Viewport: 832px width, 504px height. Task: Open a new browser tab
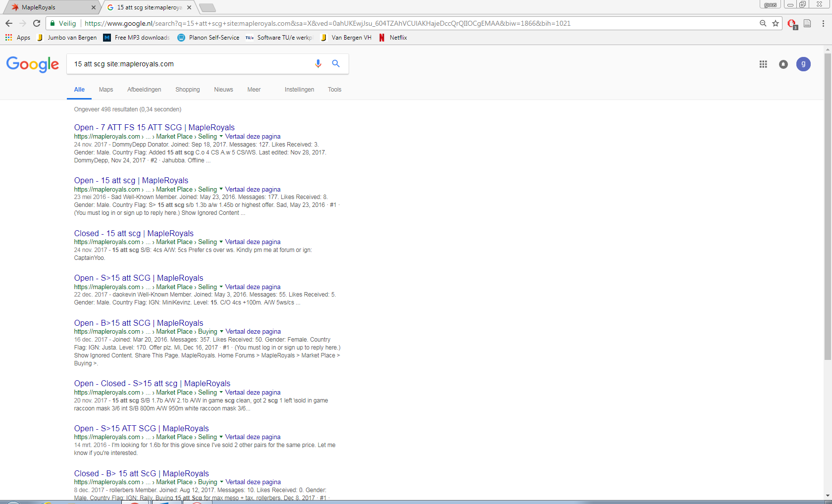coord(207,7)
